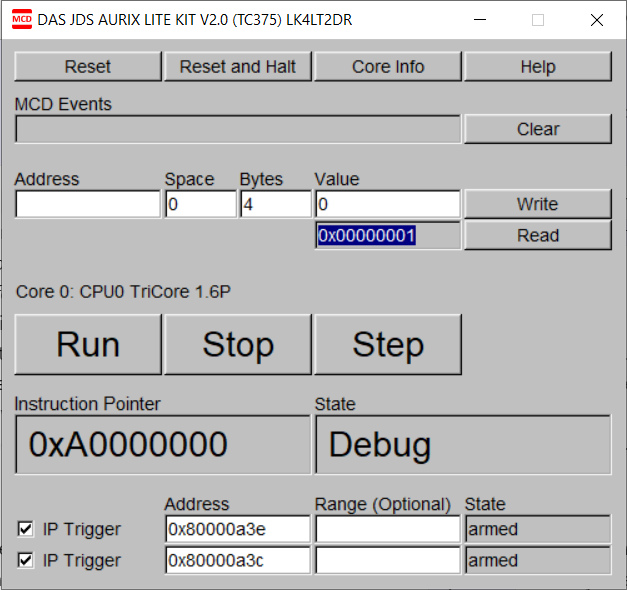Click the Space input field
This screenshot has width=627, height=590.
point(201,204)
